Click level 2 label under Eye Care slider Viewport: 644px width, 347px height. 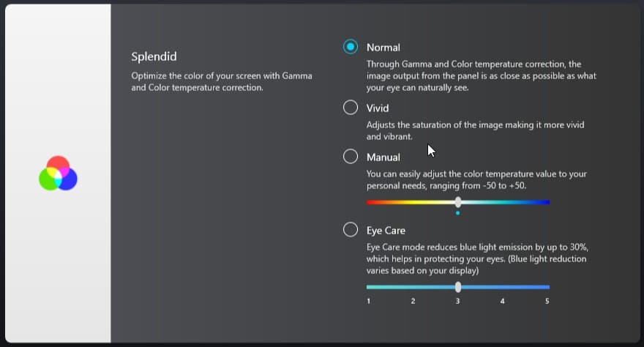[x=413, y=301]
